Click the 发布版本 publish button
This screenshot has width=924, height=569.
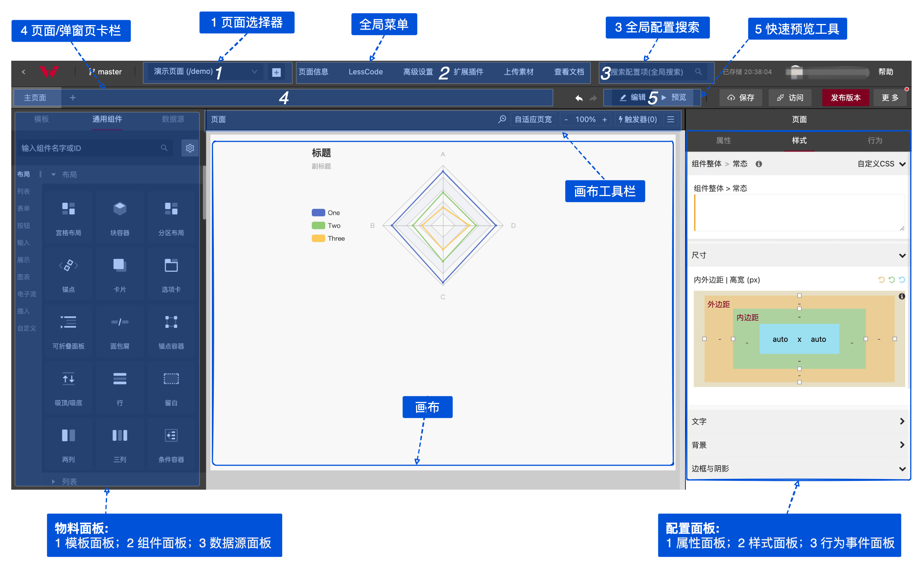pyautogui.click(x=845, y=98)
